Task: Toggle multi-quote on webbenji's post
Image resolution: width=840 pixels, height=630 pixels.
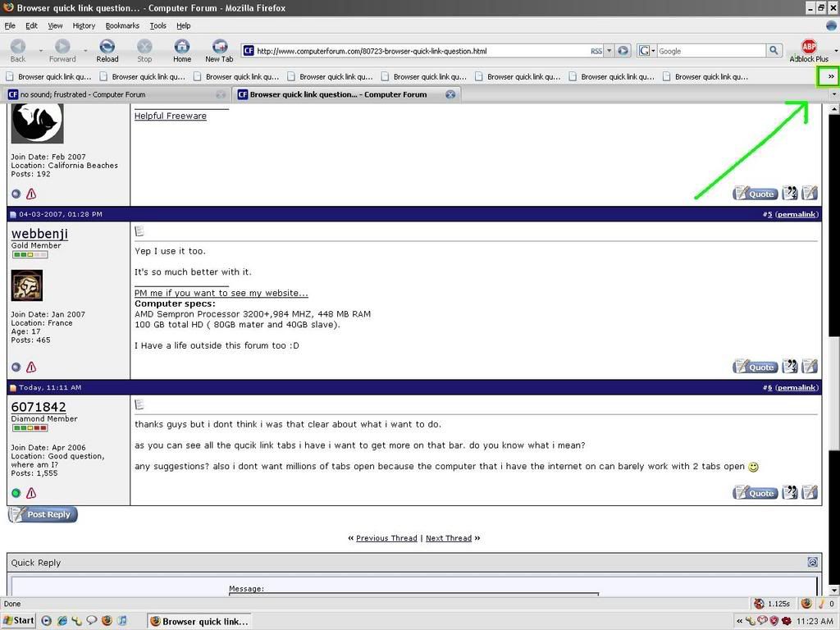Action: (x=790, y=367)
